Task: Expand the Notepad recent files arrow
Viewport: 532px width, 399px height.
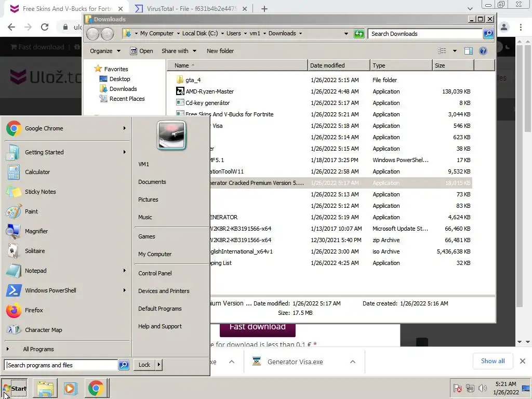Action: click(125, 270)
